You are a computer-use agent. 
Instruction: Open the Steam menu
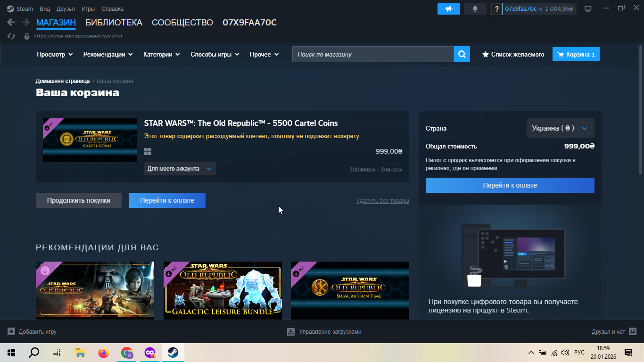[x=25, y=9]
